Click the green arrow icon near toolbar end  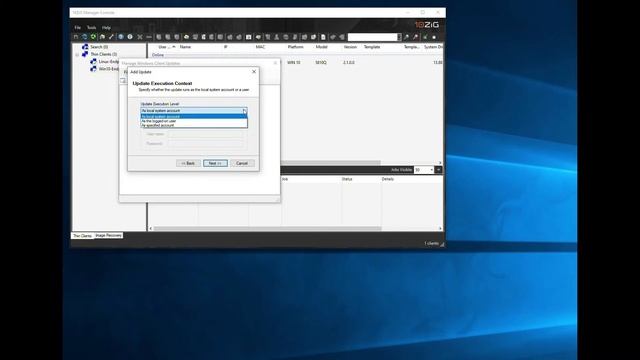pos(425,37)
